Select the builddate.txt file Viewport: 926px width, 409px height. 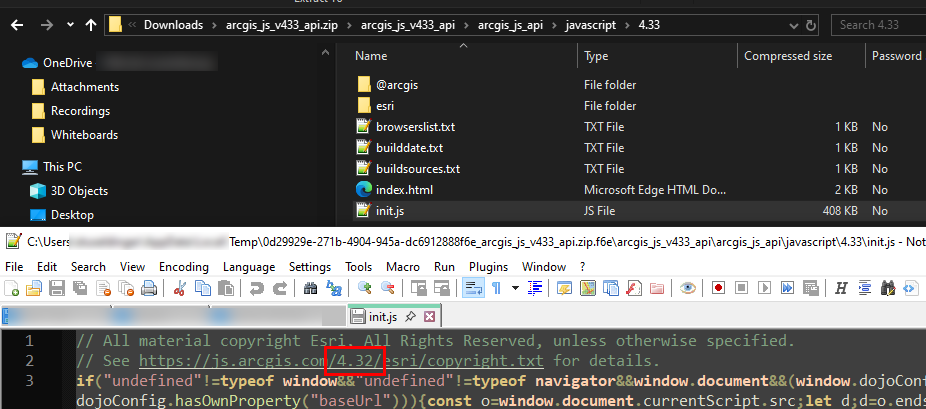point(409,148)
